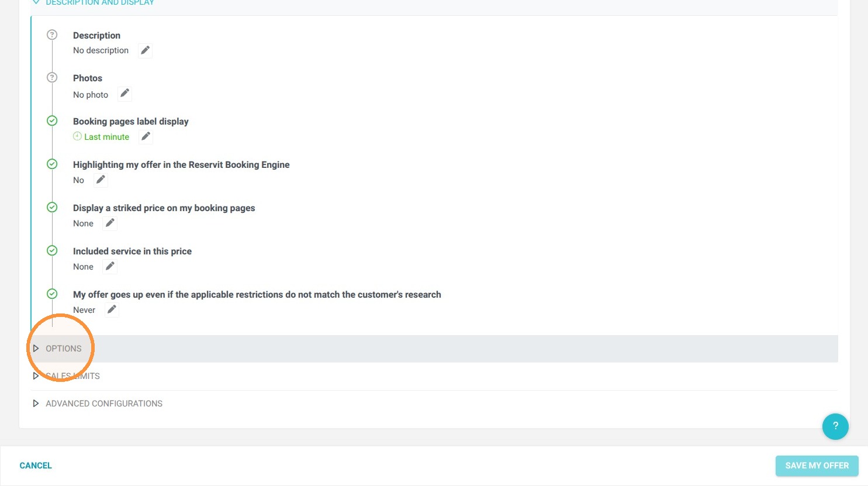Screen dimensions: 868x486
Task: Edit Booking pages label display pencil
Action: 146,136
